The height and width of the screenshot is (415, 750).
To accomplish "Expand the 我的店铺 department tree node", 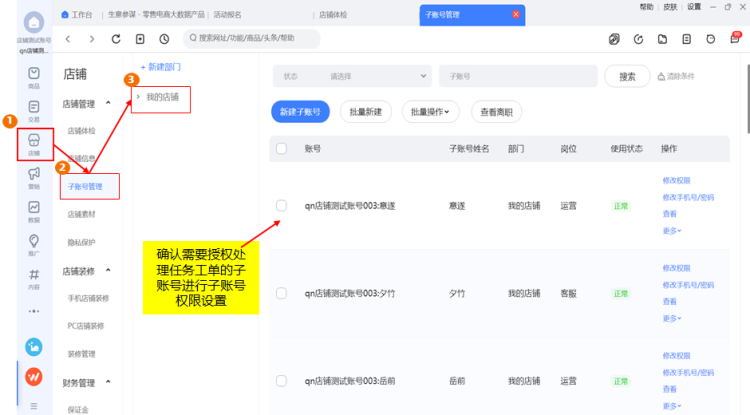I will 138,97.
